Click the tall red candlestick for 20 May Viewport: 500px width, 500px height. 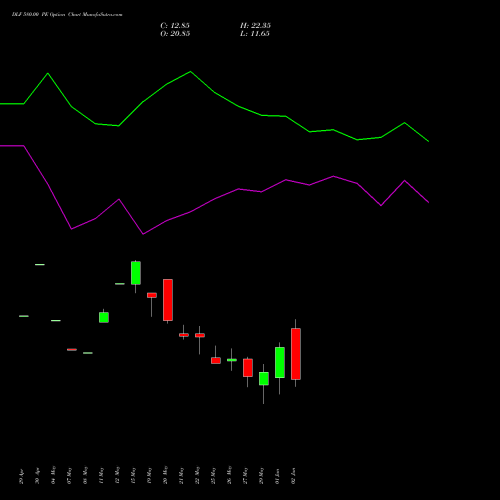[168, 300]
